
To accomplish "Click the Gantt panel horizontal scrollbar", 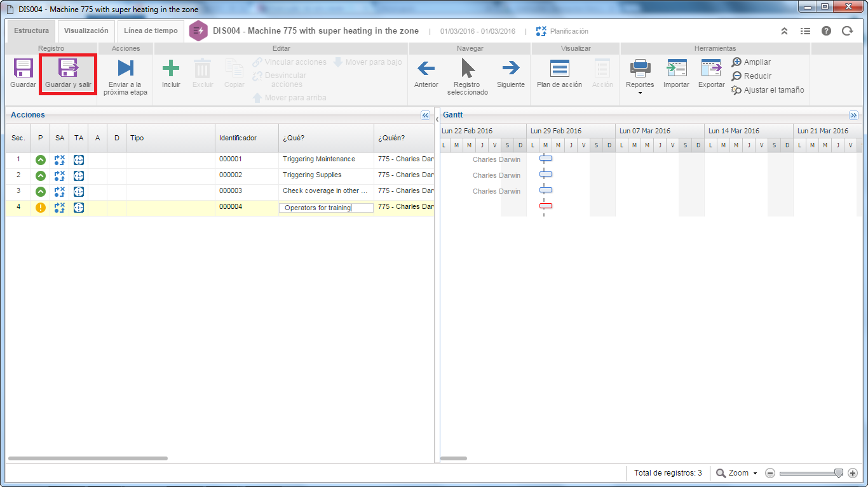I will (x=454, y=458).
